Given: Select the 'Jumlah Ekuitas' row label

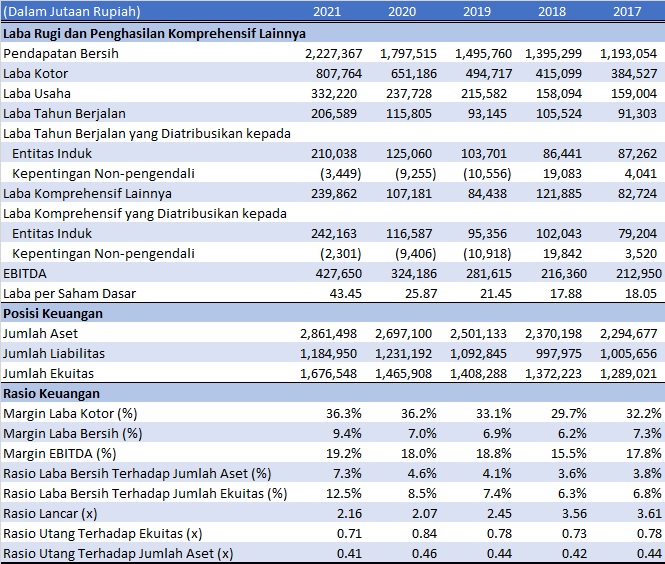Looking at the screenshot, I should click(48, 373).
